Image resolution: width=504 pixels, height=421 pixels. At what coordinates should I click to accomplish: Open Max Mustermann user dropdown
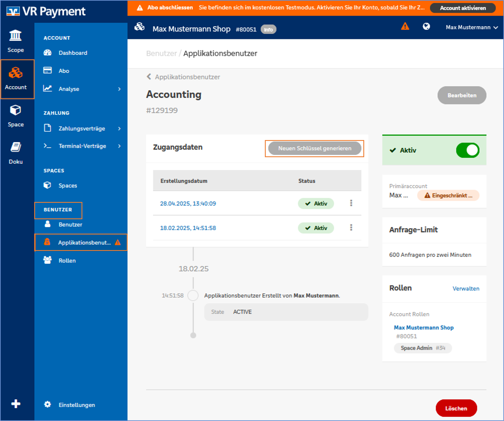[472, 27]
